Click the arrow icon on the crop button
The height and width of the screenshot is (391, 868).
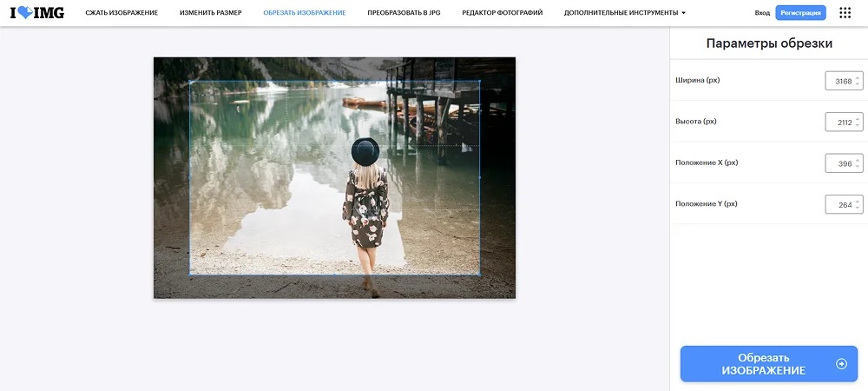pos(841,364)
